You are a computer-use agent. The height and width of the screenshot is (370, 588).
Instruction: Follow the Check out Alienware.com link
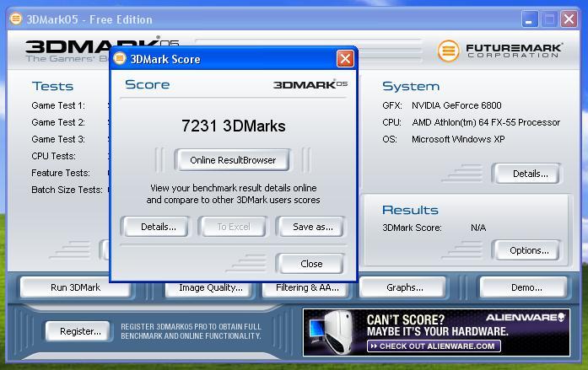434,346
